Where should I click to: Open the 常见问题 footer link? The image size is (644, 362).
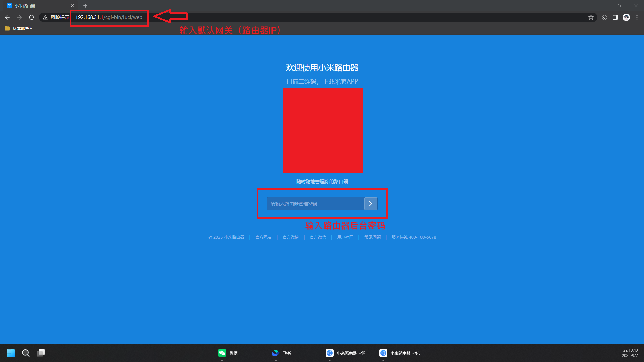372,237
